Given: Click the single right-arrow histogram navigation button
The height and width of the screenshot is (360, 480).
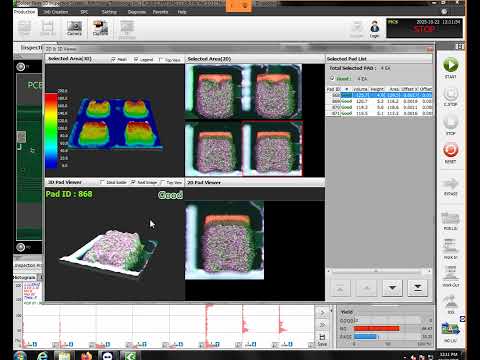Looking at the screenshot, I should pyautogui.click(x=322, y=313).
